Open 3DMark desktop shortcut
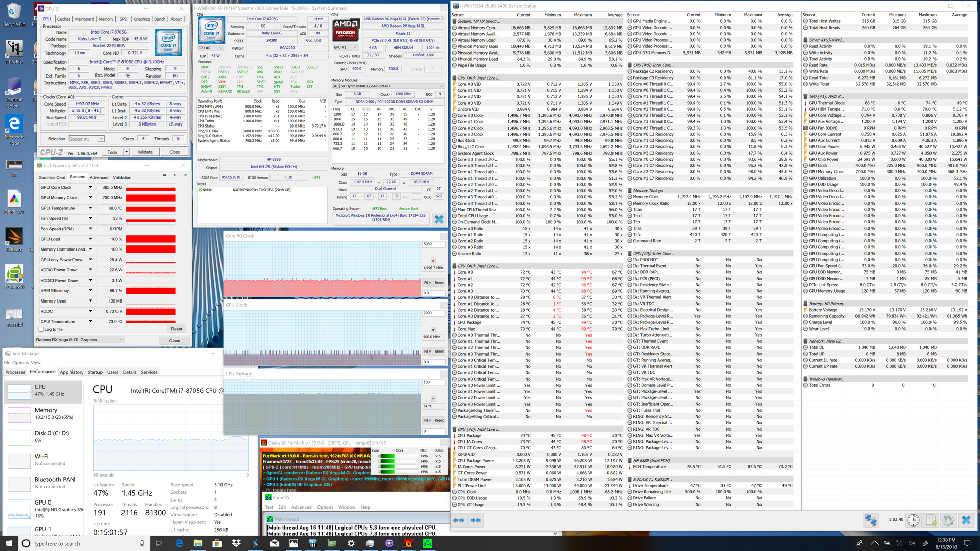The image size is (980, 551). point(14,240)
